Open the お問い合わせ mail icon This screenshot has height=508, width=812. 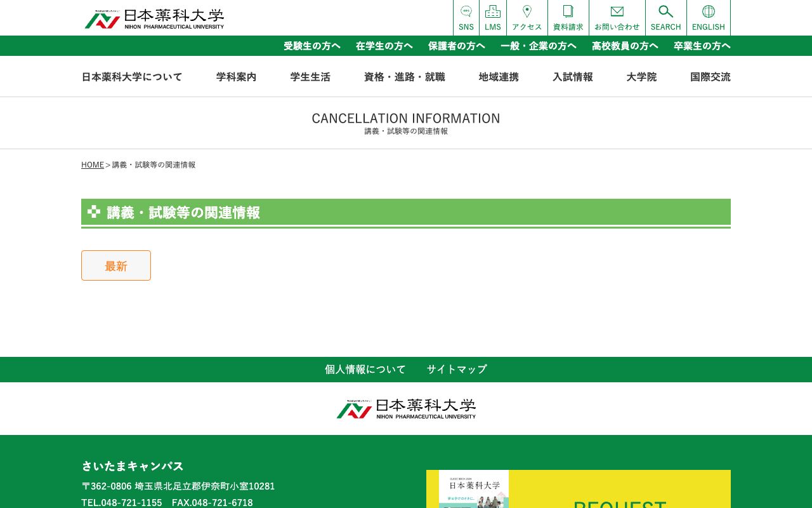(x=617, y=17)
